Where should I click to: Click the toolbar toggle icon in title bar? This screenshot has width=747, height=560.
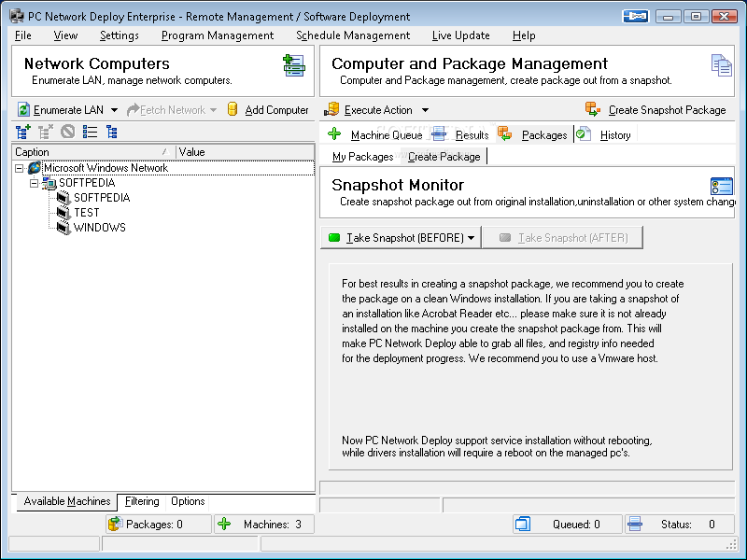point(636,16)
